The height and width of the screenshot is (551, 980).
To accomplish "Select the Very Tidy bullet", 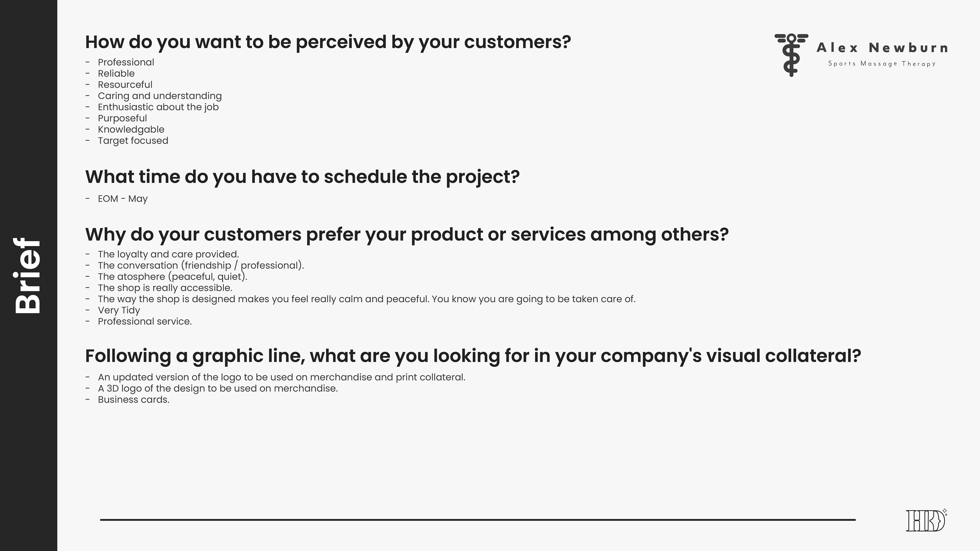I will pos(119,310).
